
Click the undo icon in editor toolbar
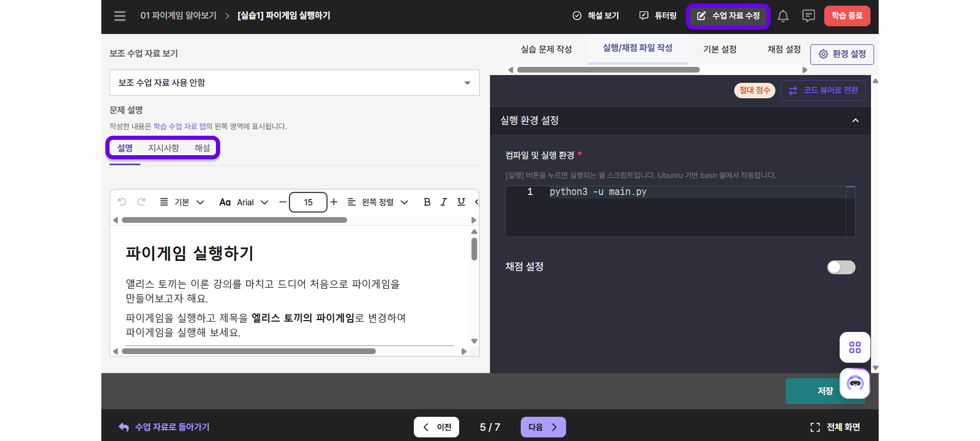tap(122, 202)
